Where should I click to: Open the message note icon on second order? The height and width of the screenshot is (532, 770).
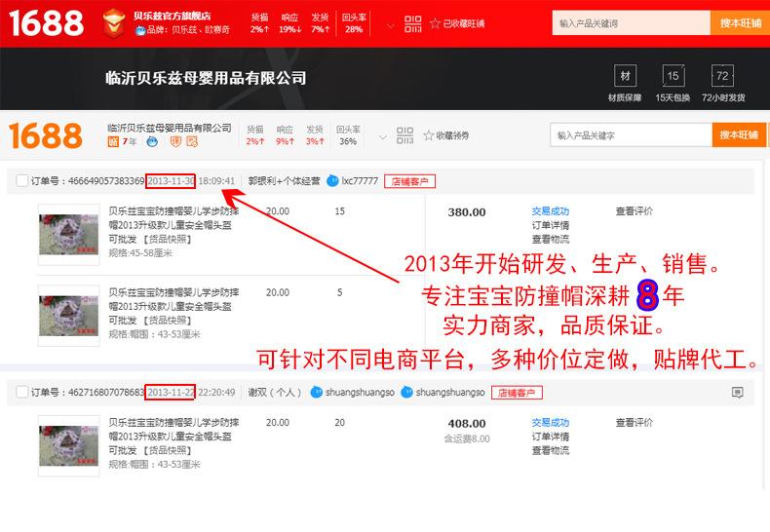point(738,393)
